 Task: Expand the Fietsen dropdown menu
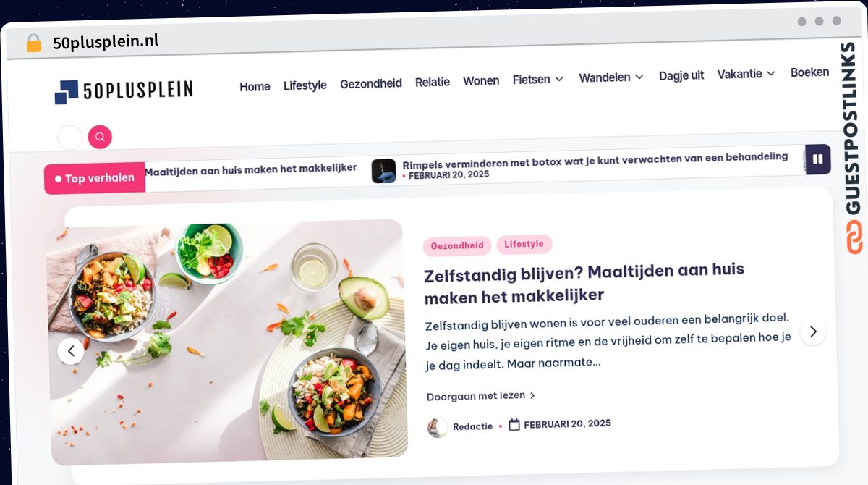coord(537,80)
